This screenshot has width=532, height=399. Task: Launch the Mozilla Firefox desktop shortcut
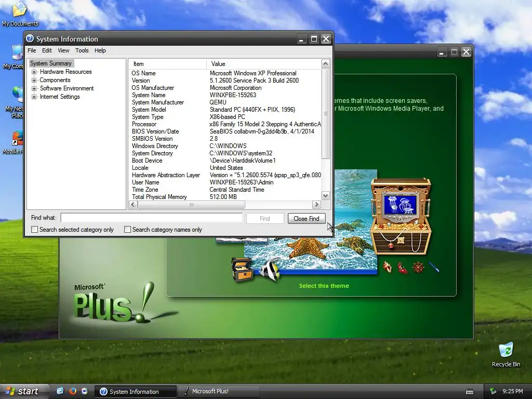pos(14,142)
